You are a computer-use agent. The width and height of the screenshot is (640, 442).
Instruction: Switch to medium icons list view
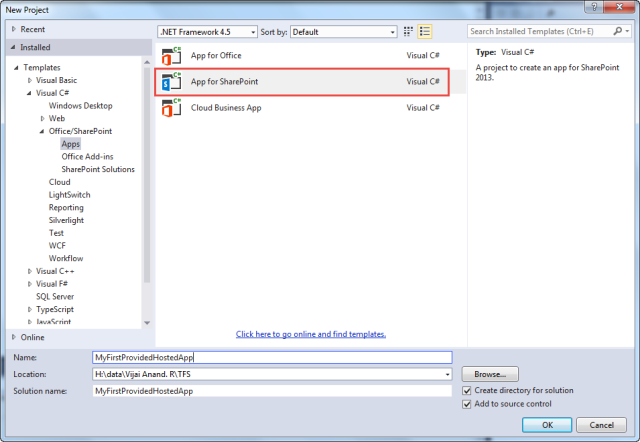424,31
